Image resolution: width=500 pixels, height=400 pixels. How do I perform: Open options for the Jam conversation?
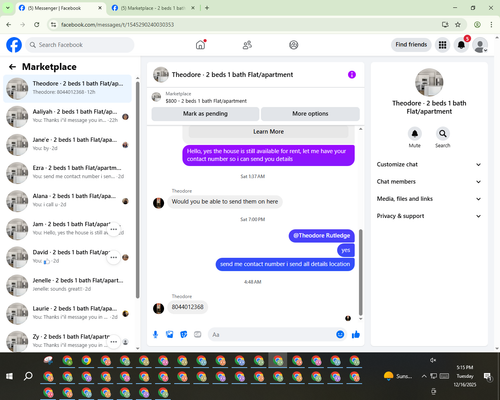click(x=114, y=229)
